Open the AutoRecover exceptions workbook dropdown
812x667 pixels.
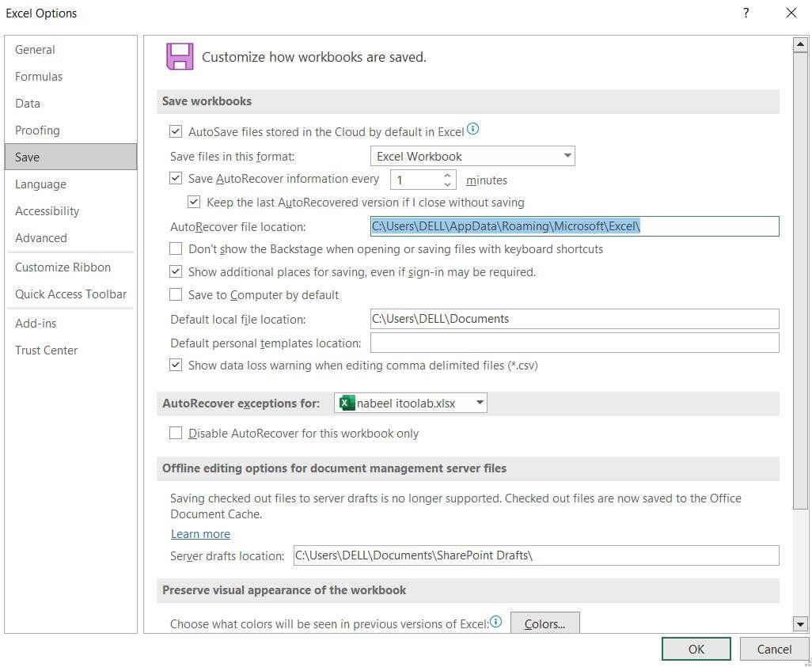click(479, 403)
